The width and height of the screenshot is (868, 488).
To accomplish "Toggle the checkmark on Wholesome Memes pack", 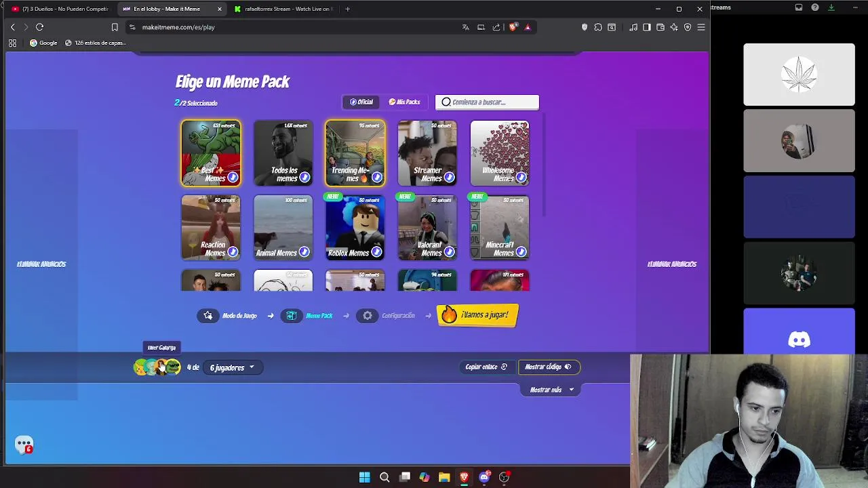I will point(521,178).
